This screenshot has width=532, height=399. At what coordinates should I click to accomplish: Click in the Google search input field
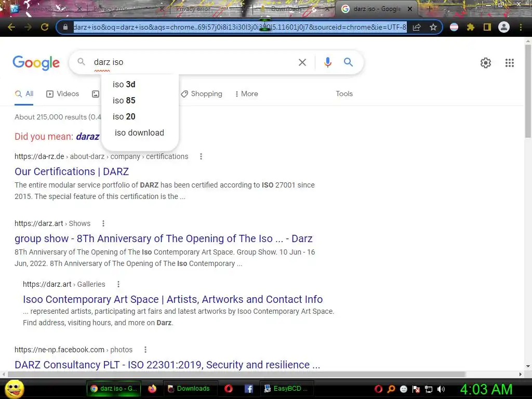click(x=193, y=62)
